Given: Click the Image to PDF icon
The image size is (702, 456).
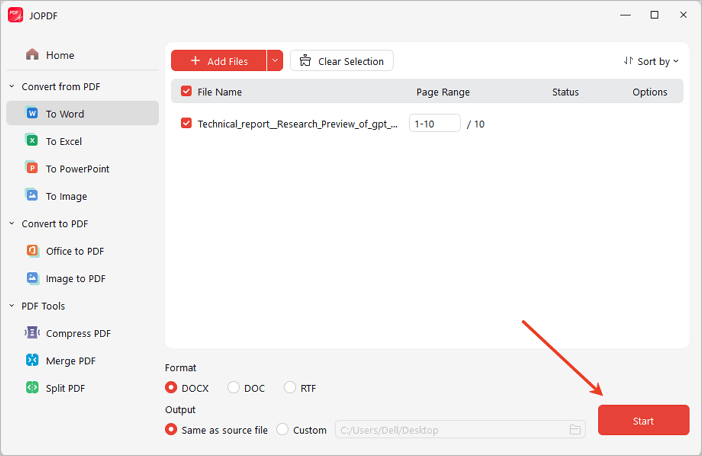Looking at the screenshot, I should tap(32, 278).
